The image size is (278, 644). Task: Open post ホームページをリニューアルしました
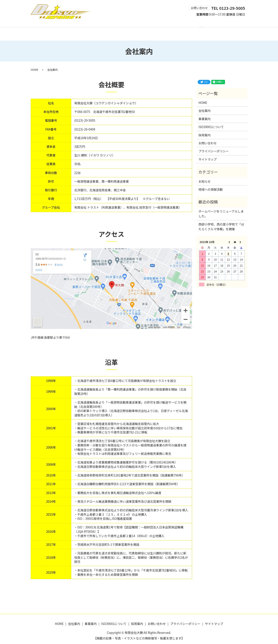pos(221,214)
